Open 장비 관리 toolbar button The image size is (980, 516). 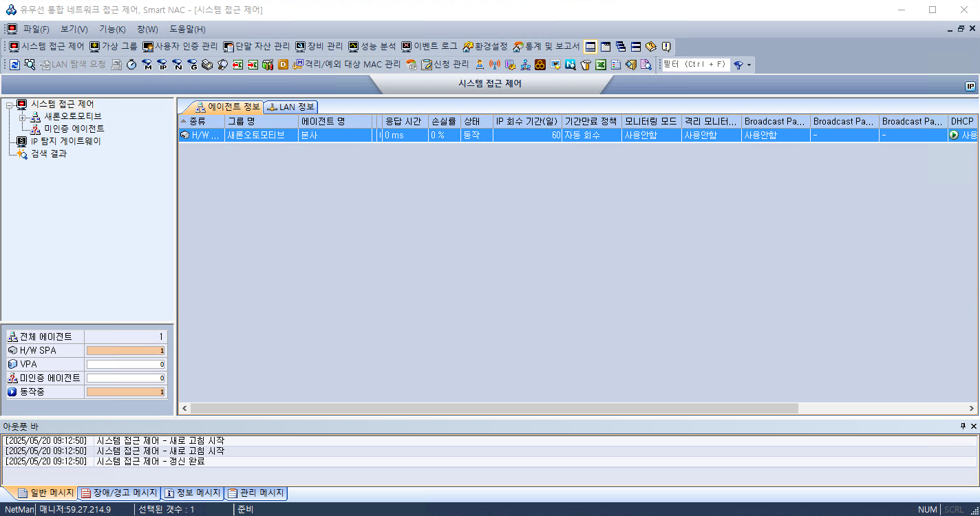tap(319, 47)
